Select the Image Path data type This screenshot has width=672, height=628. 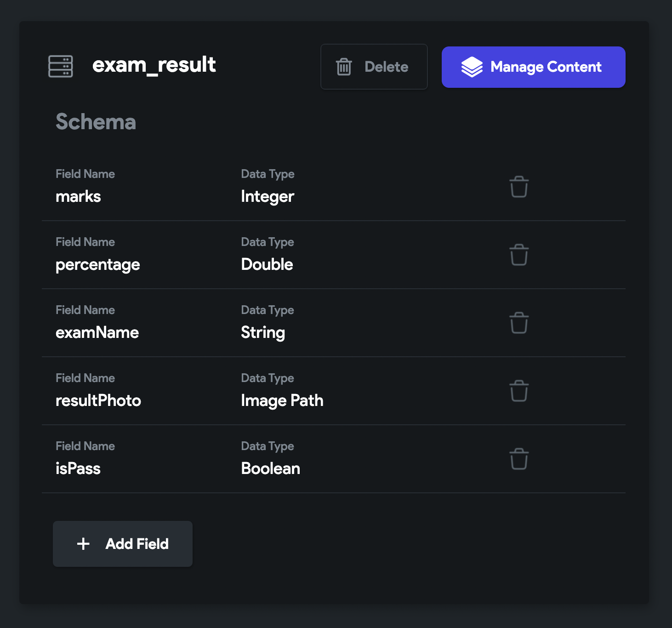pyautogui.click(x=282, y=401)
